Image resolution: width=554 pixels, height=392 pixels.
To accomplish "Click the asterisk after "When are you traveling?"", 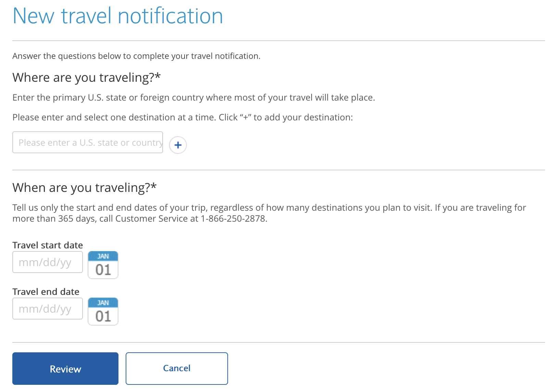I will click(153, 186).
